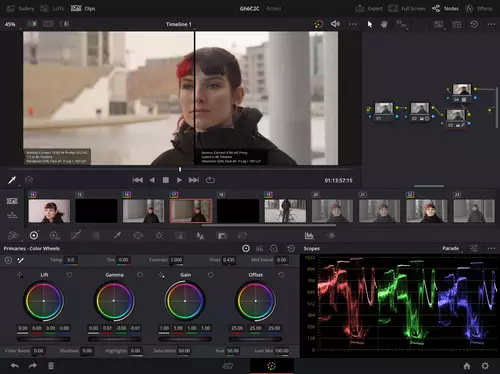
Task: Select the pointer tool in node editor
Action: (x=370, y=24)
